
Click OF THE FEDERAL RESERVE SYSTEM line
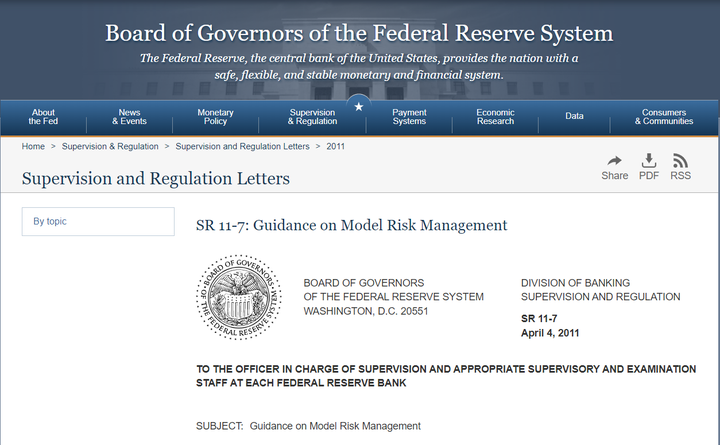(x=394, y=297)
